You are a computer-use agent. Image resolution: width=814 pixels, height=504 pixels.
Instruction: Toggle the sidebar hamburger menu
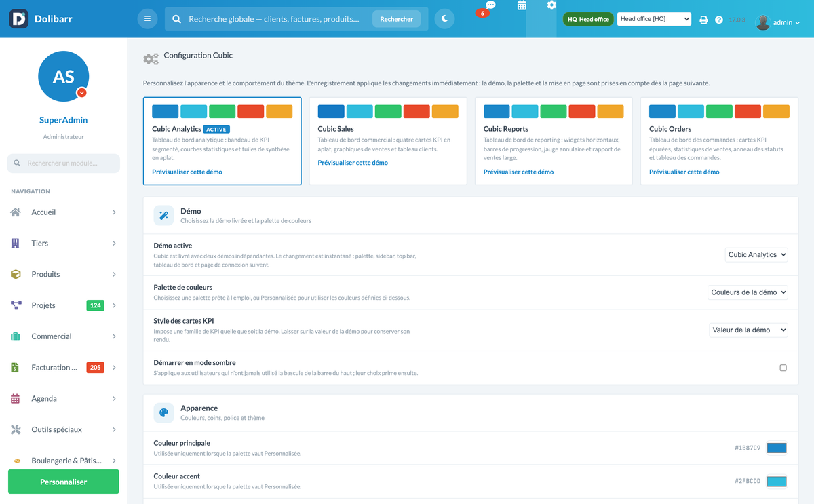(x=147, y=19)
